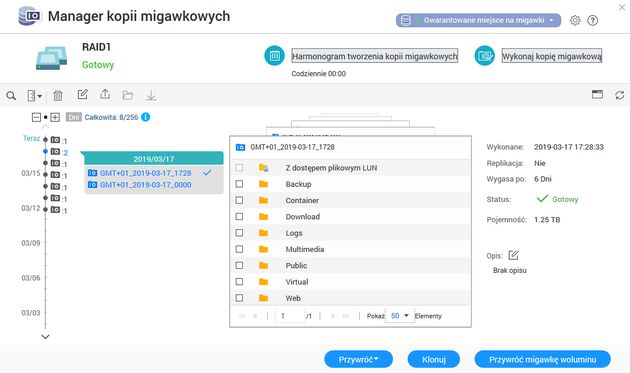
Task: Check the Container folder checkbox
Action: point(239,200)
